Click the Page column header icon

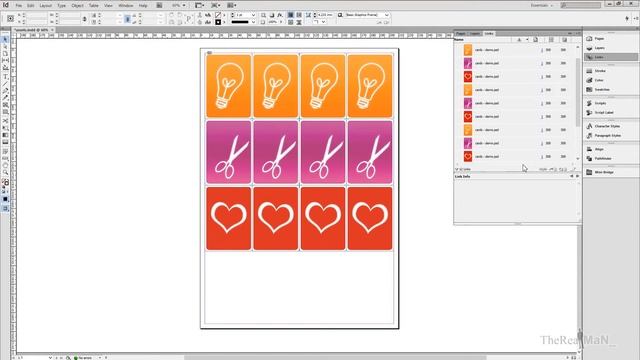536,40
